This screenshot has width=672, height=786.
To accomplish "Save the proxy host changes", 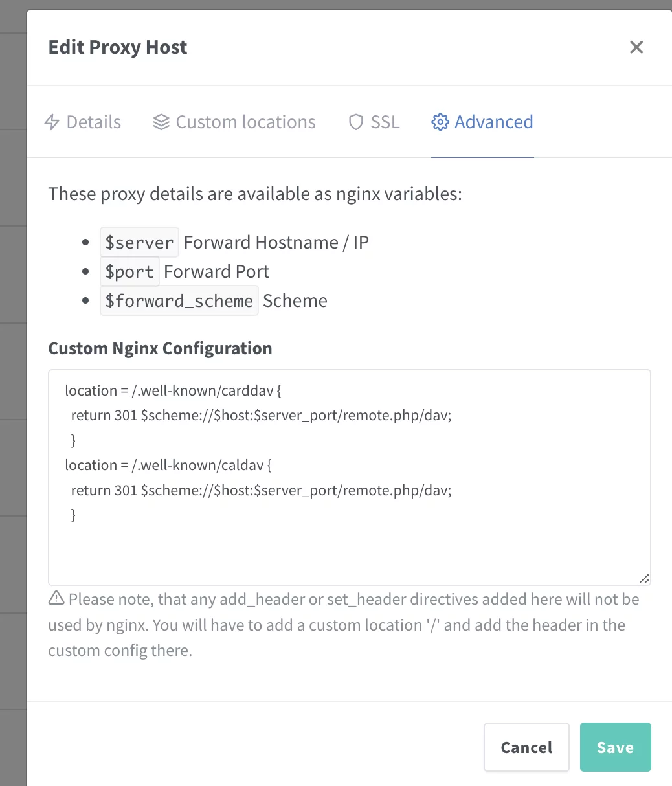I will click(615, 747).
